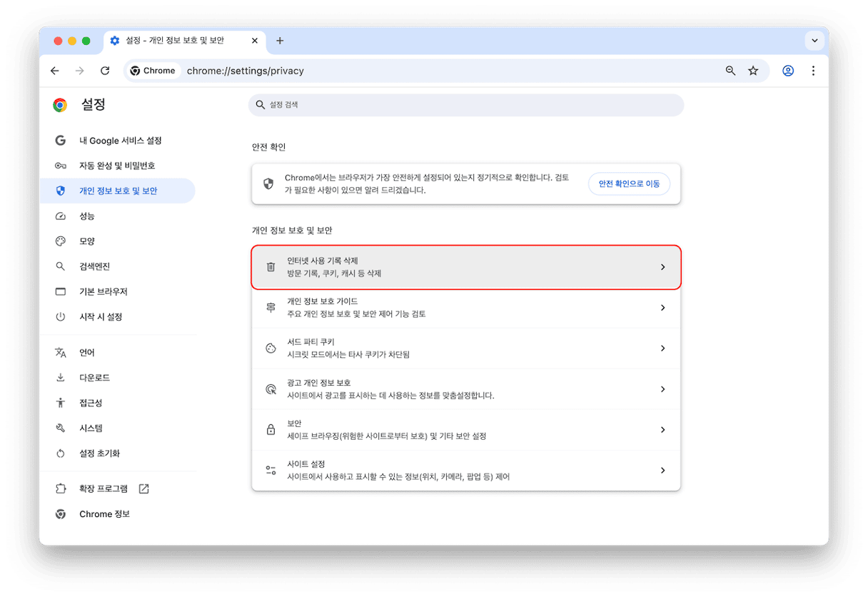Select 자동 완성 및 비밀번호 in sidebar
Screen dimensions: 868x597
[x=117, y=166]
